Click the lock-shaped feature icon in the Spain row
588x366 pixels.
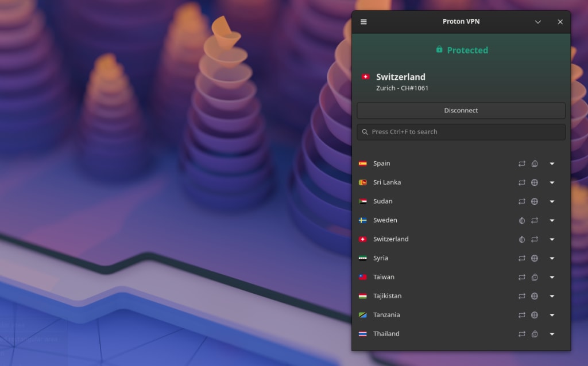535,163
